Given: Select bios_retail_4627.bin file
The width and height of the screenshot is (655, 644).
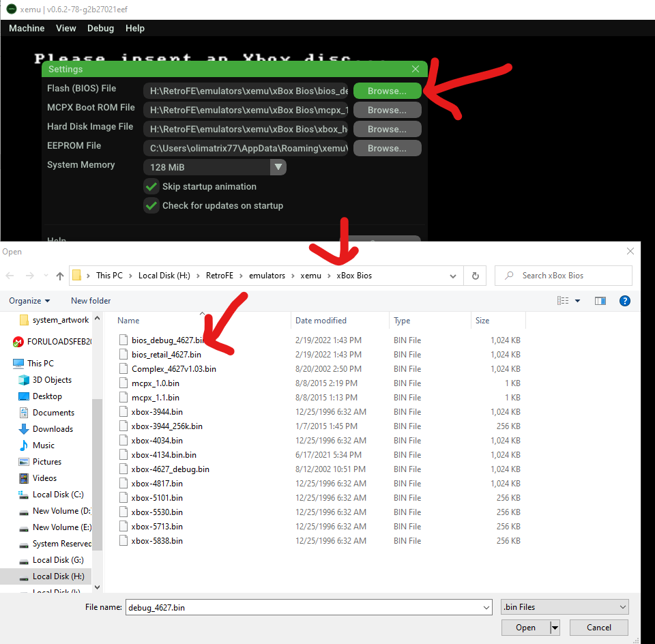Looking at the screenshot, I should [x=166, y=355].
